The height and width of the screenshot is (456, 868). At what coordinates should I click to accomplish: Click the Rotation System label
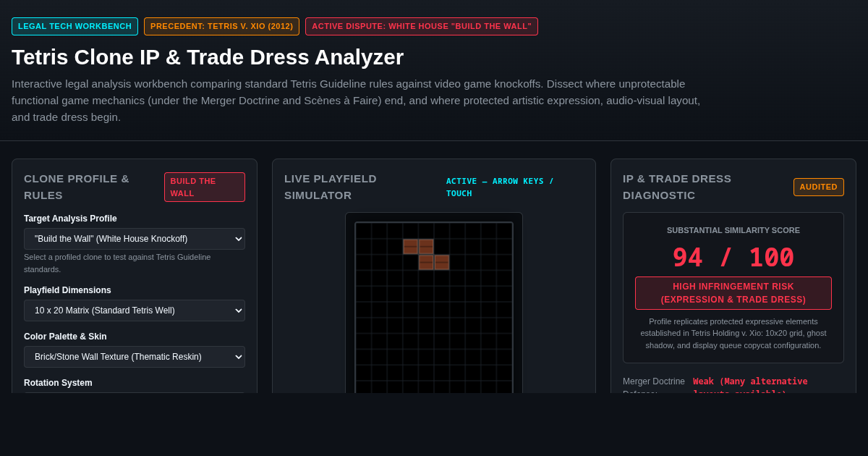pos(58,383)
